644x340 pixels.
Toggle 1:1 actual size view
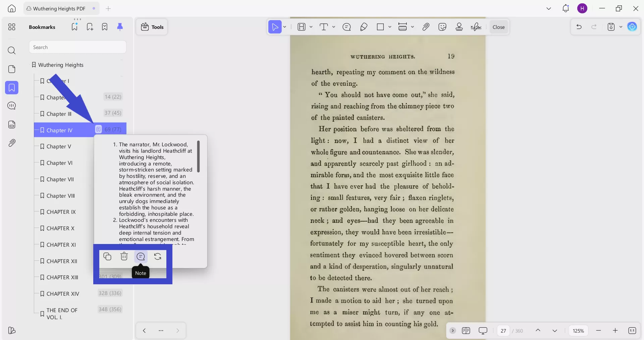click(633, 331)
